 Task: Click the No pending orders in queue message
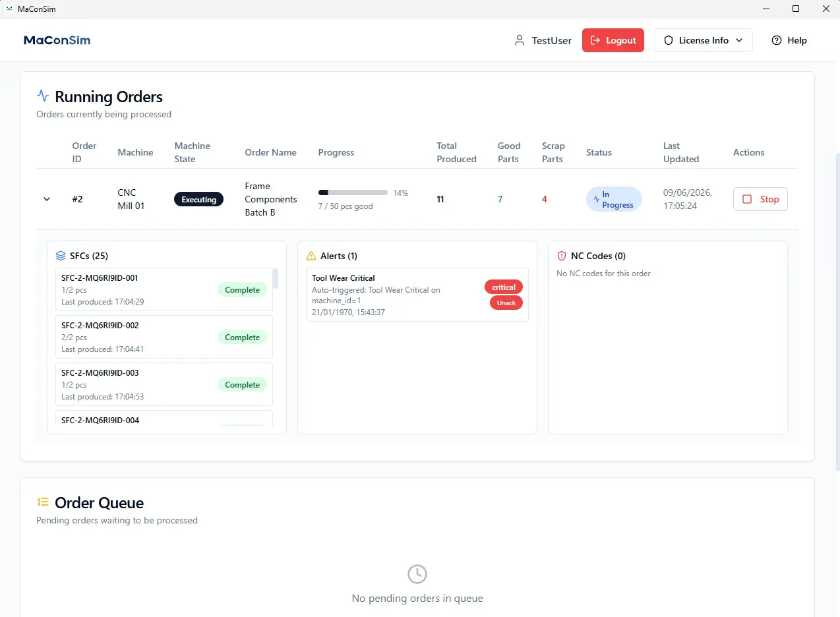417,599
